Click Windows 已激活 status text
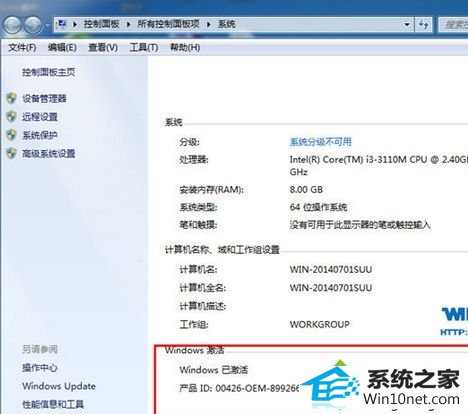Screen dimensions: 468x414 tap(214, 370)
